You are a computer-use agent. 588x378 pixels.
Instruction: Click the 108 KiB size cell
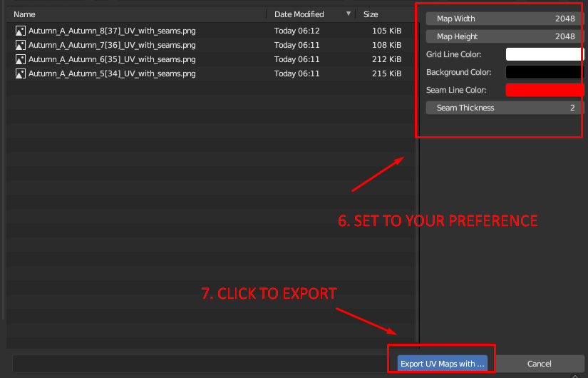point(386,45)
